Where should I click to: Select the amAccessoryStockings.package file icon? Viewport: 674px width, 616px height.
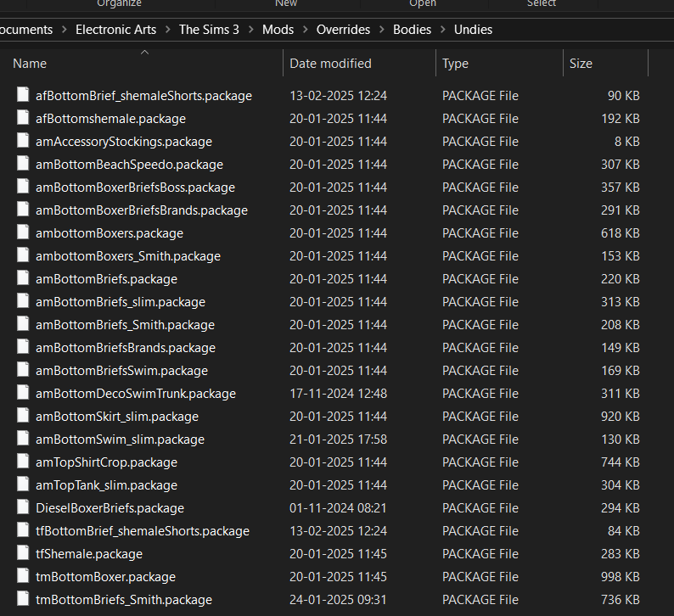pyautogui.click(x=23, y=141)
